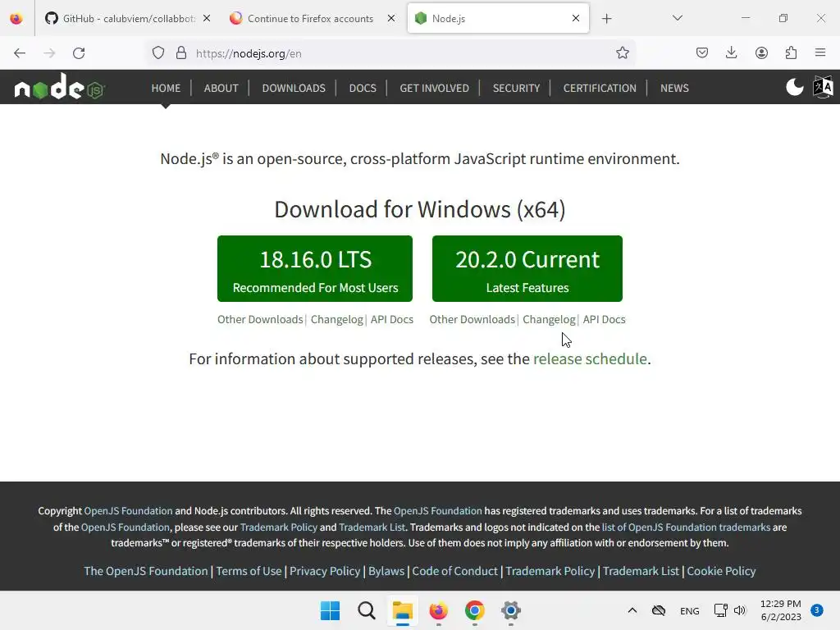The image size is (840, 630).
Task: Download 20.2.0 Current version
Action: click(527, 268)
